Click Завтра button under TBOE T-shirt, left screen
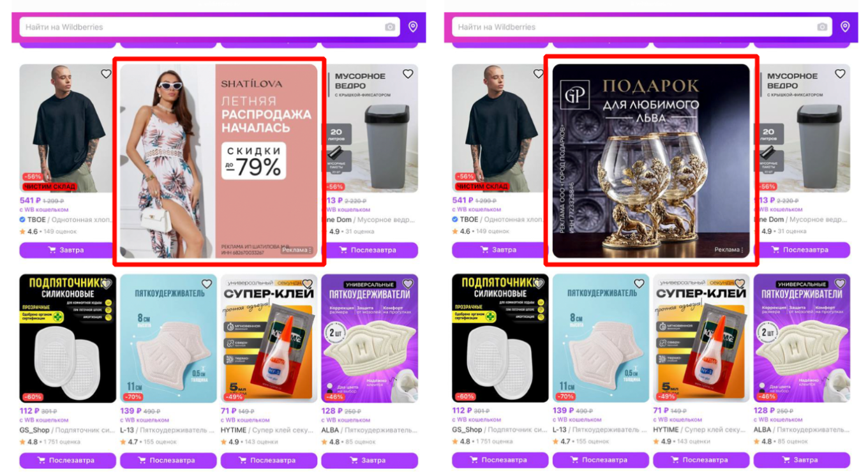The width and height of the screenshot is (868, 476). tap(68, 250)
